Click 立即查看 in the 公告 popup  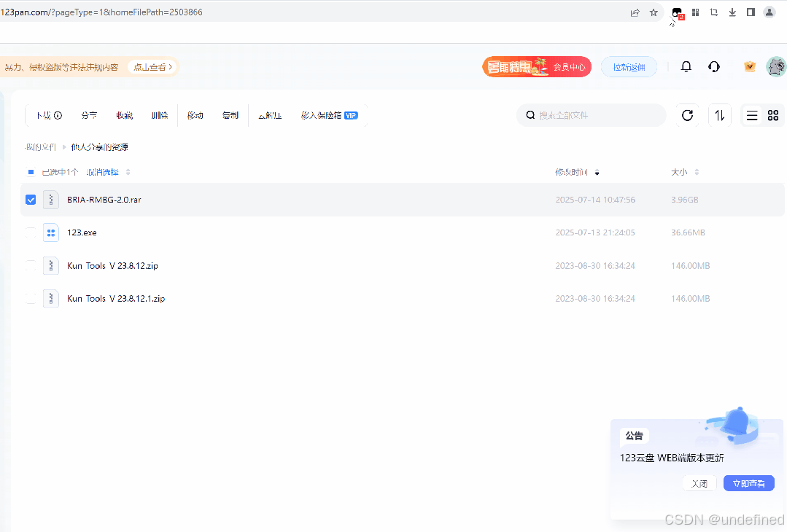tap(749, 483)
